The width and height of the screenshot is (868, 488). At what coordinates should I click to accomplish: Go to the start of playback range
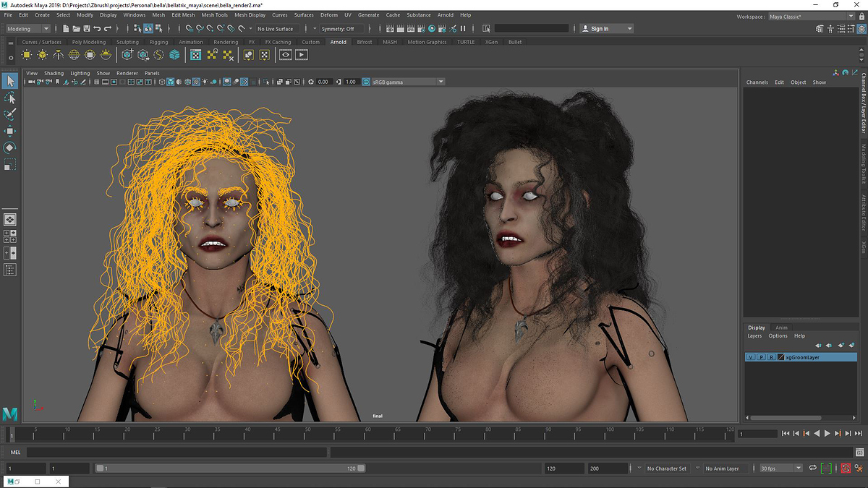(x=786, y=433)
